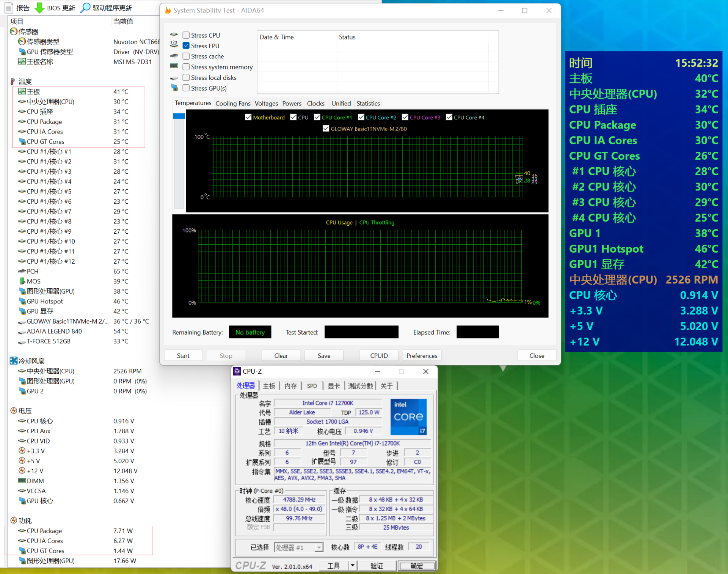Uncheck the Stress FPU checkbox
This screenshot has height=574, width=728.
click(x=186, y=46)
